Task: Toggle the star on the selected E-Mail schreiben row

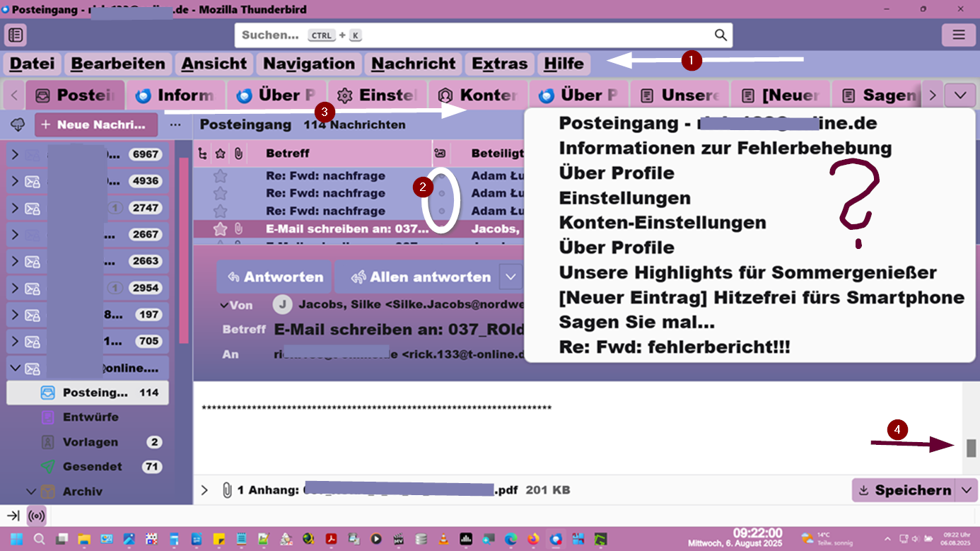Action: (221, 228)
